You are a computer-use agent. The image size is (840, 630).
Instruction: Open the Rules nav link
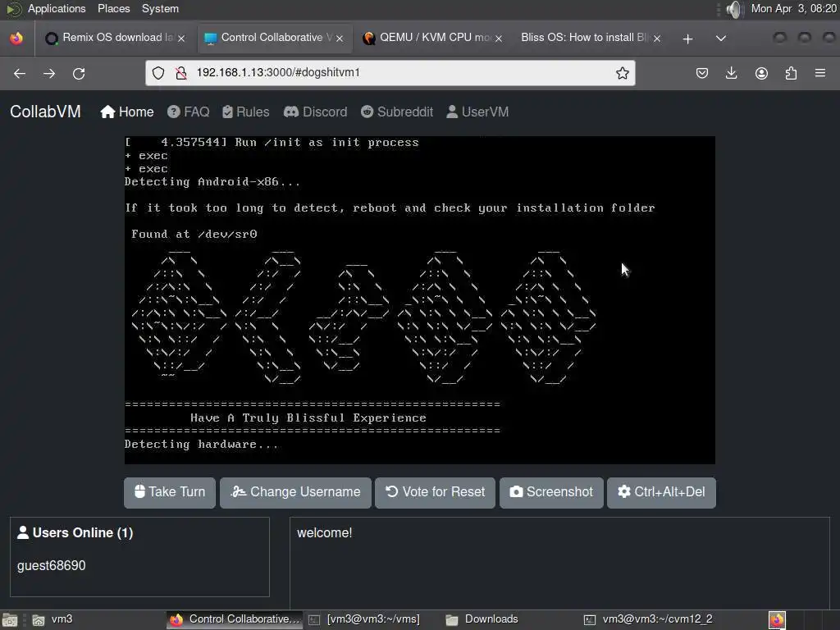(x=246, y=112)
